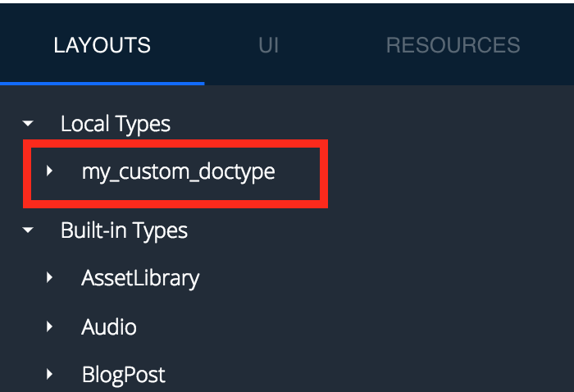Click the blue underline beneath LAYOUTS
This screenshot has height=392, width=574.
click(x=102, y=84)
